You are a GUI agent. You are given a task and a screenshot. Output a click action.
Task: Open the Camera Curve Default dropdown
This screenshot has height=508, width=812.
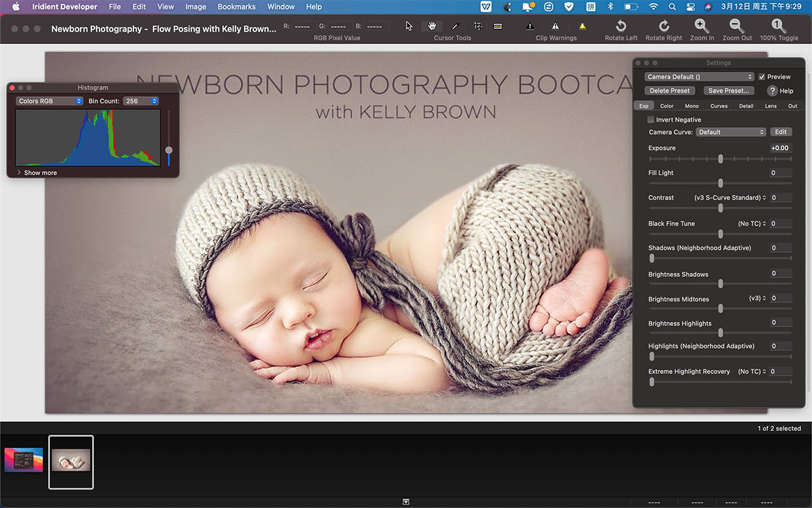pos(731,132)
